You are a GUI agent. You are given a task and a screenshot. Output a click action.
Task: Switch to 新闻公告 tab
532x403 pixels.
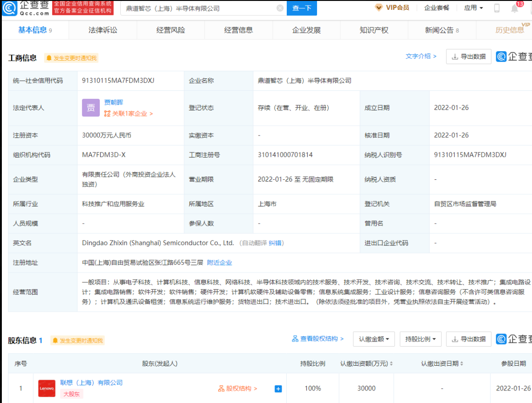(442, 30)
